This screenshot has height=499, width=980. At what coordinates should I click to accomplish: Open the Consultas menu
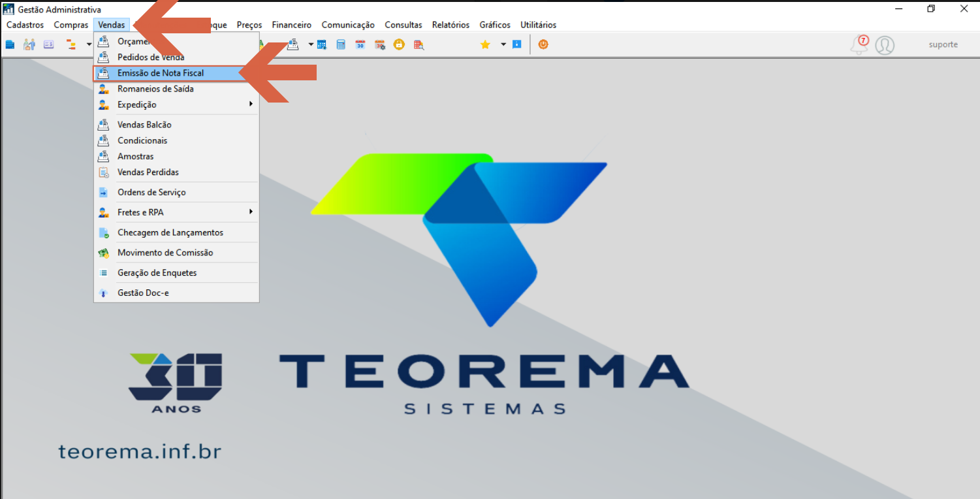point(403,25)
